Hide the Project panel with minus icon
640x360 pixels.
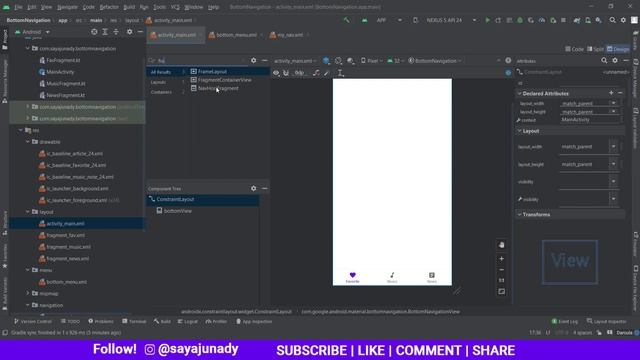pos(140,32)
